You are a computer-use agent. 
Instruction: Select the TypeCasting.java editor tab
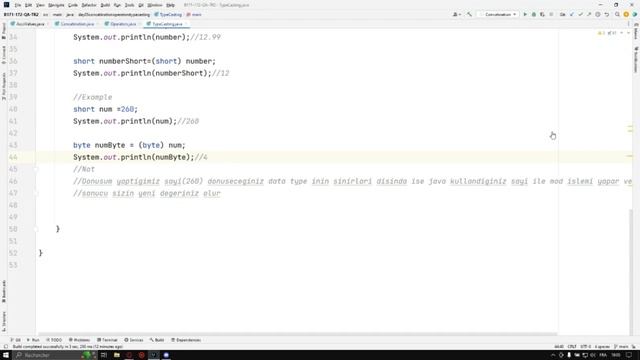[x=167, y=24]
